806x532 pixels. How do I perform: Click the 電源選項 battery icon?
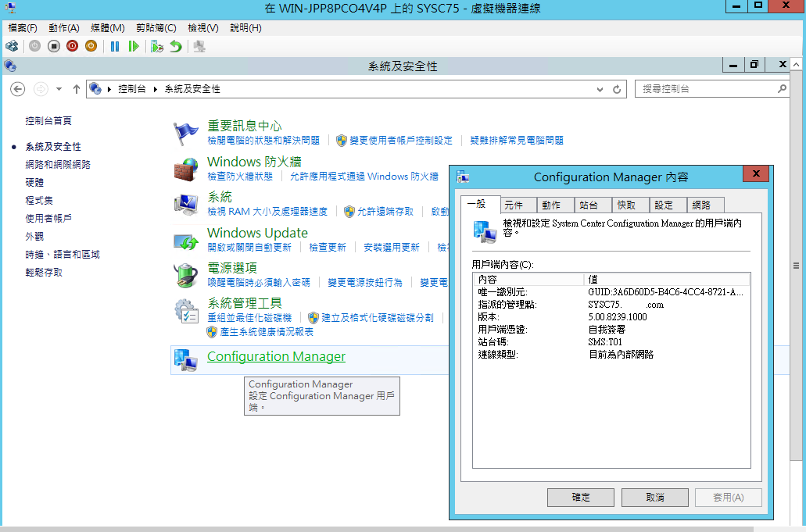pos(185,275)
